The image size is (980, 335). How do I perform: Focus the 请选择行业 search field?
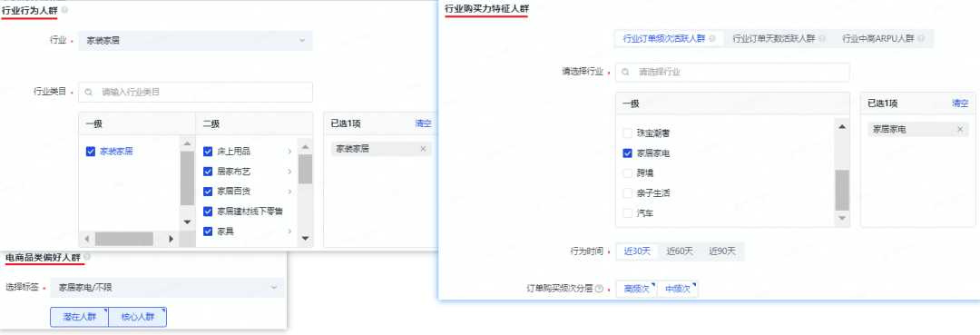coord(732,73)
